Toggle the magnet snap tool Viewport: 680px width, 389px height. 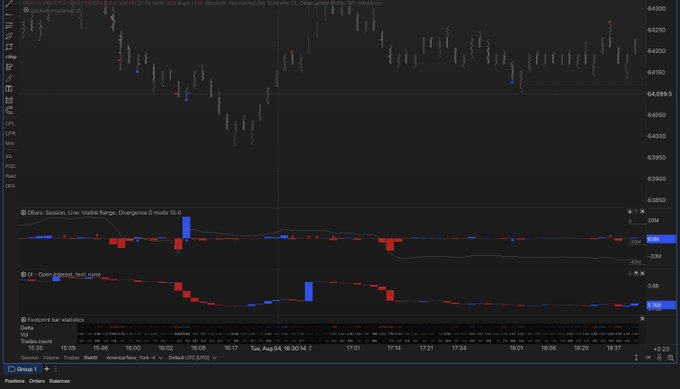[9, 110]
